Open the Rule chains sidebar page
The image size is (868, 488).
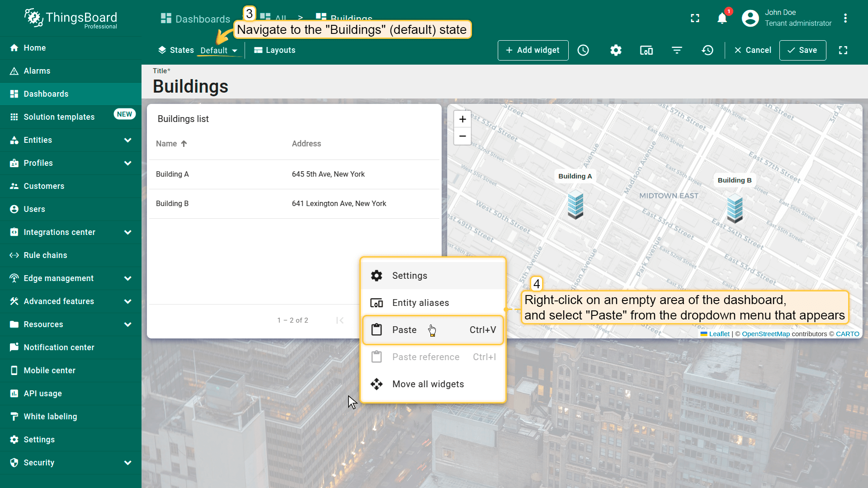(x=45, y=255)
